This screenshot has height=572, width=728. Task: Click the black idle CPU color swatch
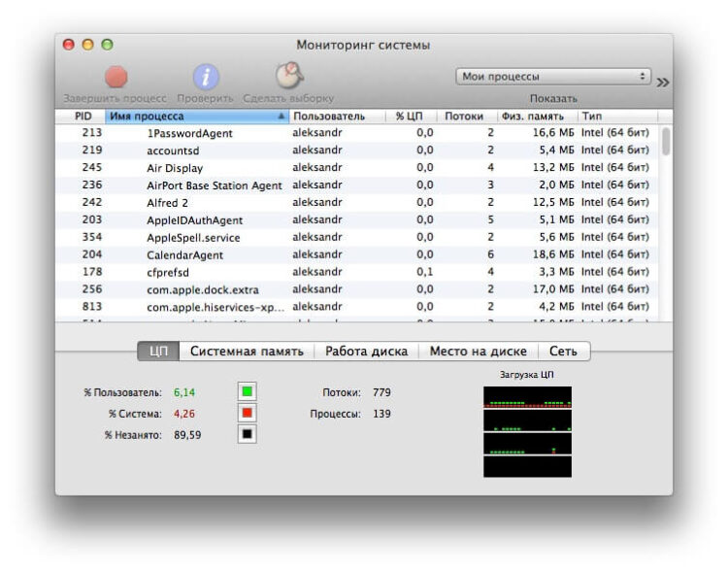248,434
